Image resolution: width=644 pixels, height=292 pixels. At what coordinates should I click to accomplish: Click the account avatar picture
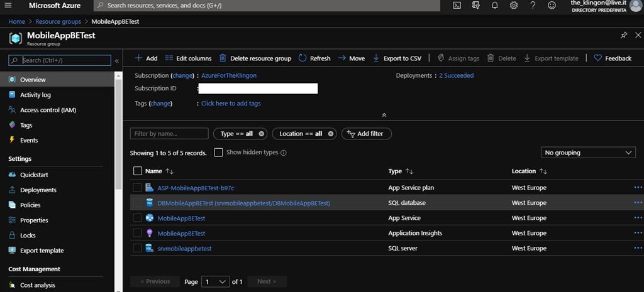(635, 5)
